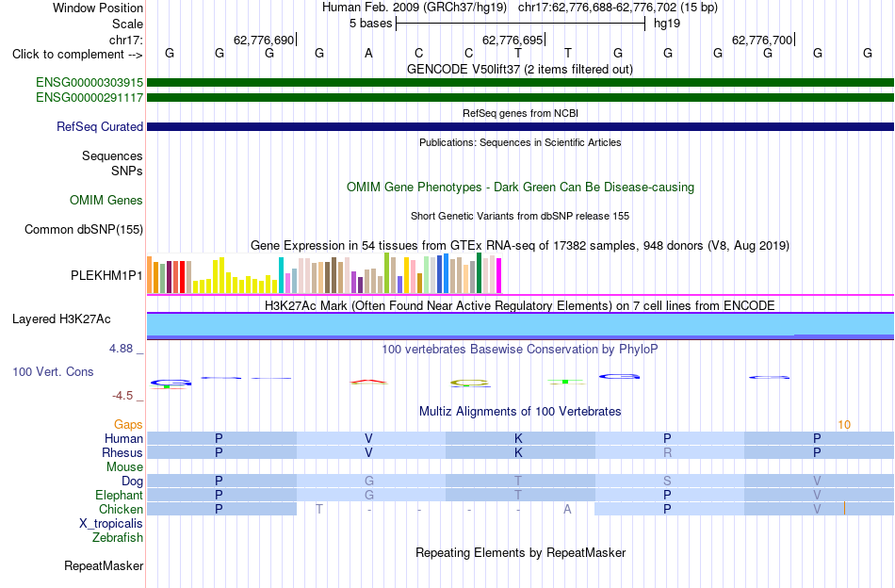Click the 62,776,695 position marker
Image resolution: width=895 pixels, height=588 pixels.
pyautogui.click(x=513, y=40)
